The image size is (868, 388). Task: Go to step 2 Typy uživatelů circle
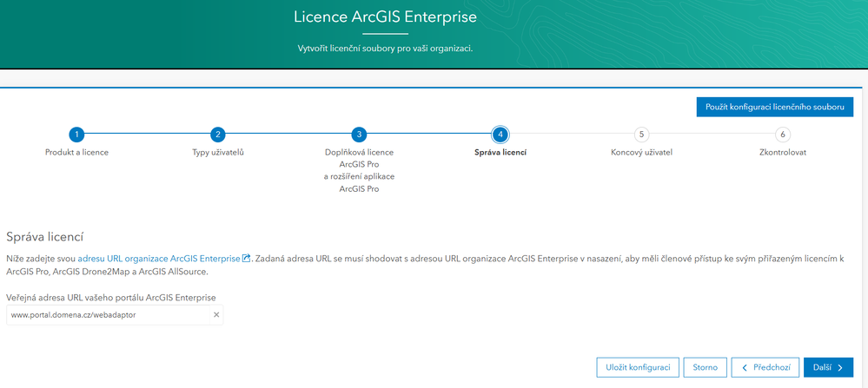217,135
